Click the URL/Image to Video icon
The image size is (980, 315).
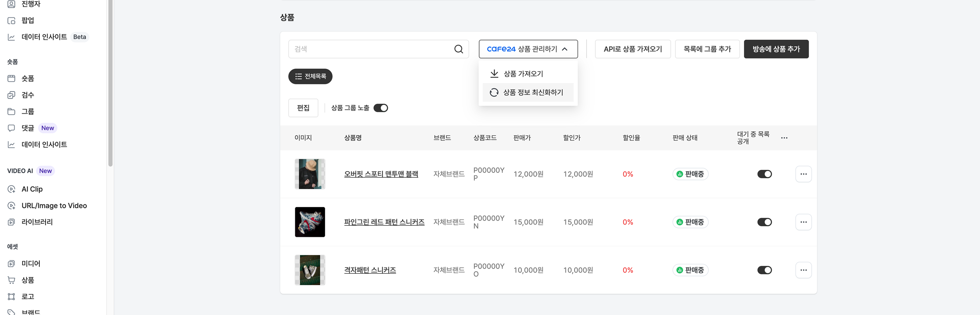tap(12, 205)
